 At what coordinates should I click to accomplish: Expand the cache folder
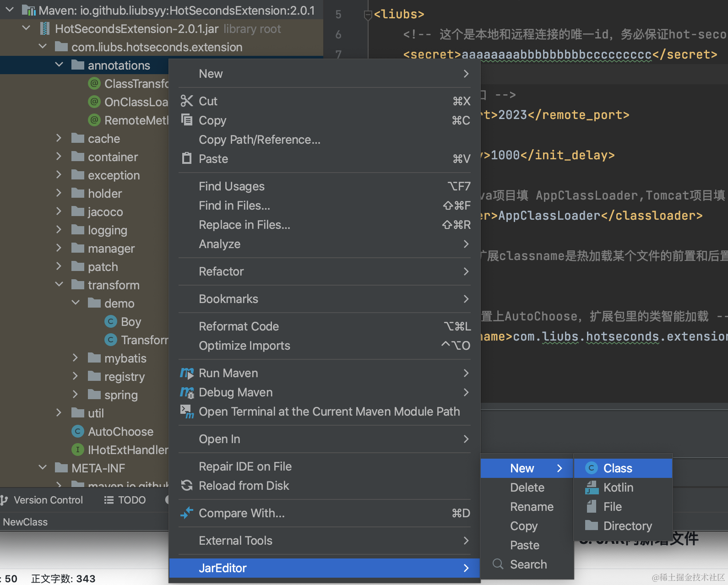click(59, 138)
